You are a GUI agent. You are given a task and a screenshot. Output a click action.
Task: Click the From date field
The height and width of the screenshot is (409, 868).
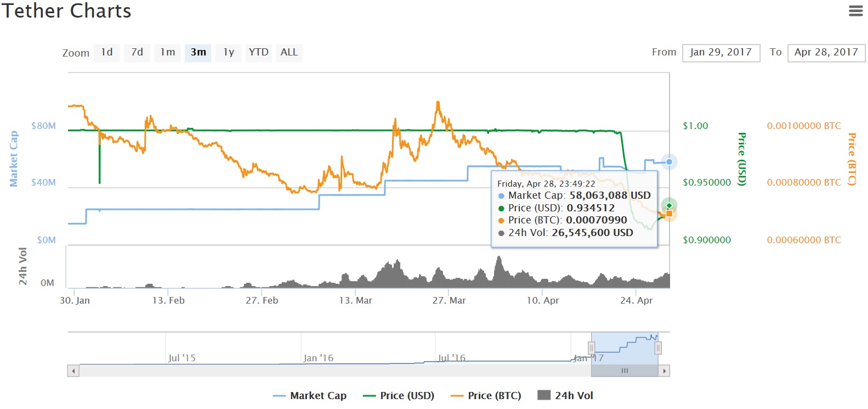coord(721,53)
